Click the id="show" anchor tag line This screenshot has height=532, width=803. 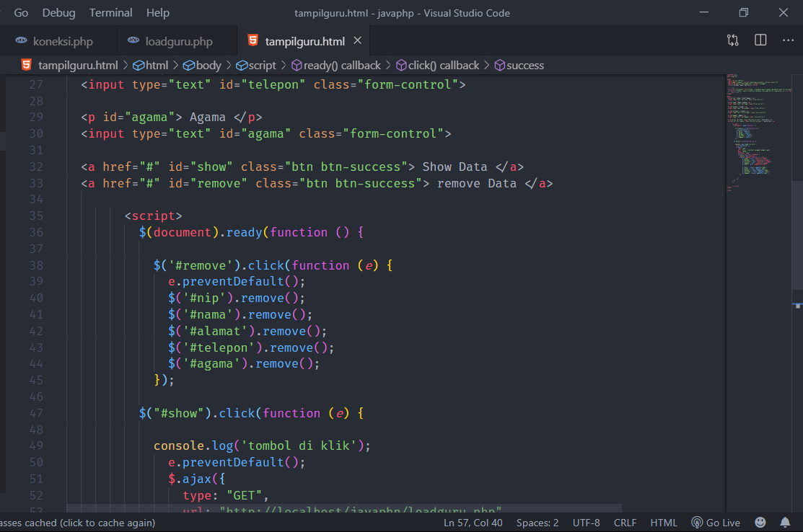pyautogui.click(x=302, y=167)
